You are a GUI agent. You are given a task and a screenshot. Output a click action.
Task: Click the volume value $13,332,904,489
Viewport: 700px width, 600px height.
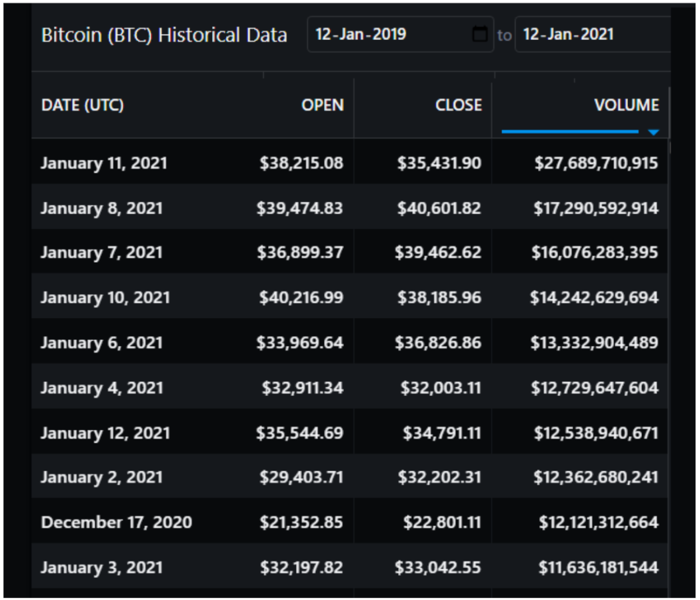pyautogui.click(x=595, y=343)
